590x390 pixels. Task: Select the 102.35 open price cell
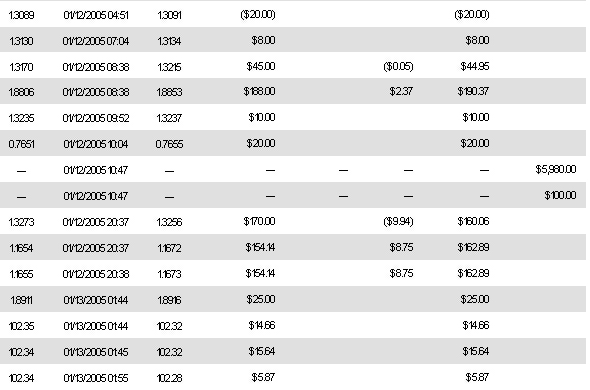(x=21, y=326)
